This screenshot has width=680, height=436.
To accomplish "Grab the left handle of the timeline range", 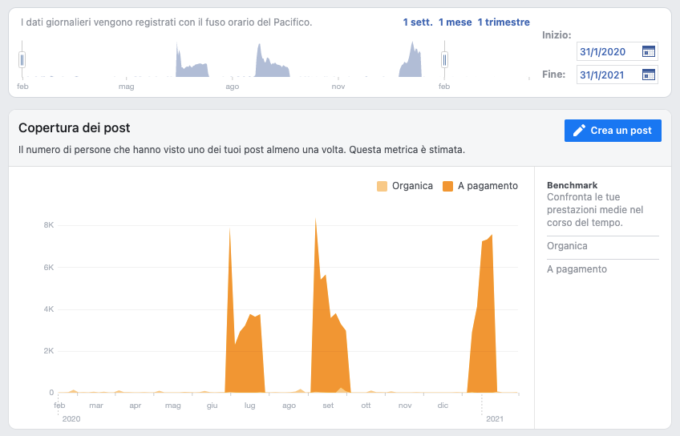I will [22, 62].
